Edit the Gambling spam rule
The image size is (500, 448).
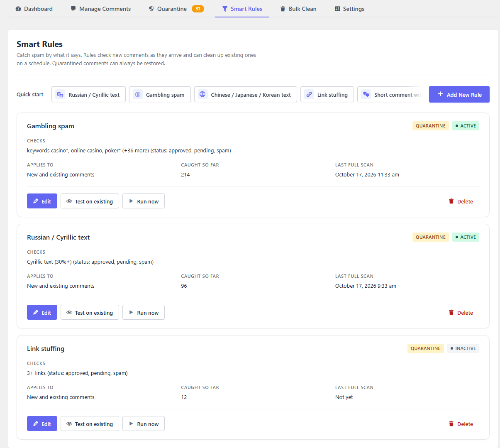tap(42, 201)
